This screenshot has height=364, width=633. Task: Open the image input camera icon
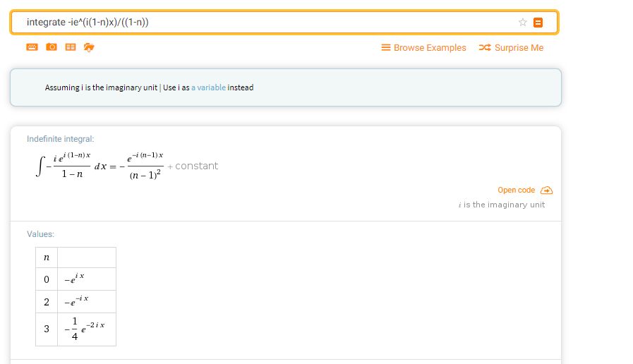(x=52, y=47)
